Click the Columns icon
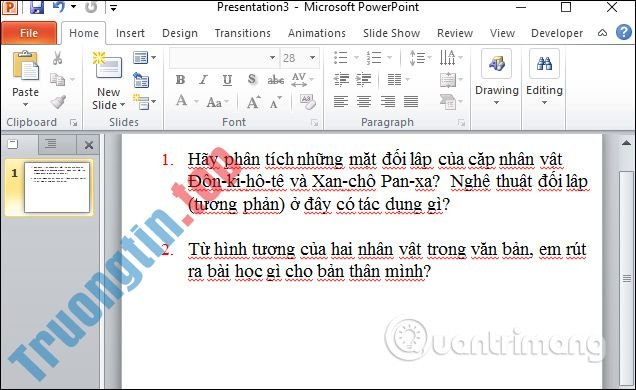The height and width of the screenshot is (390, 636). 394,80
